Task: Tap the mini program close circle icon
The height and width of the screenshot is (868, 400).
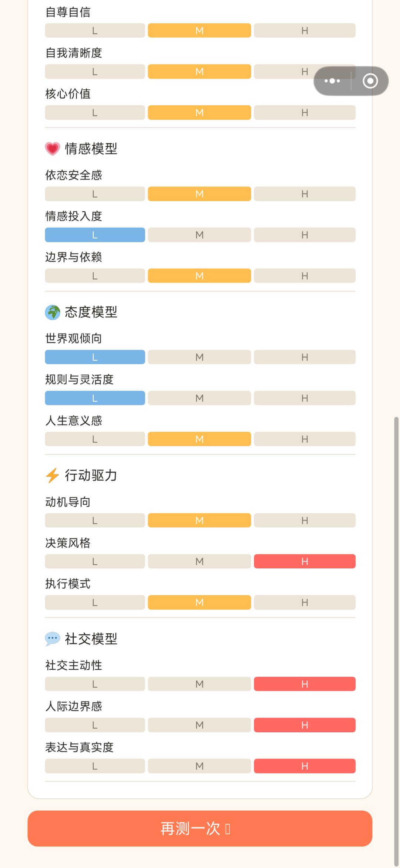Action: point(370,81)
